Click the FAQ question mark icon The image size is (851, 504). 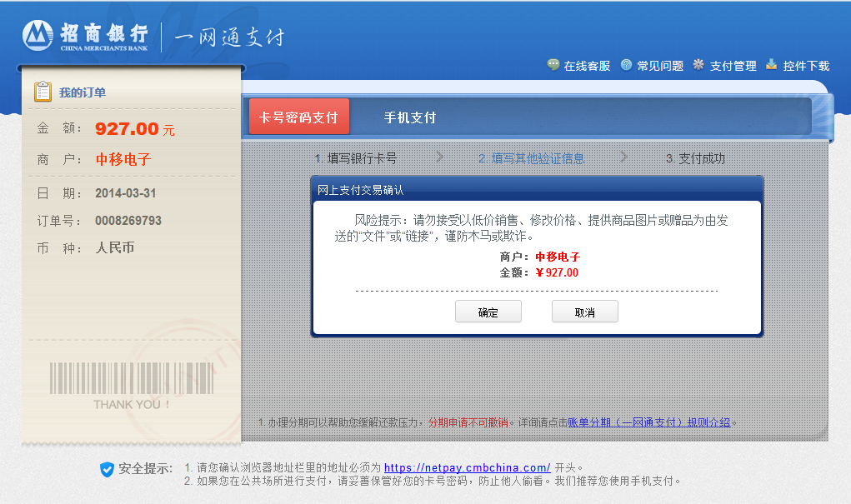pos(626,65)
